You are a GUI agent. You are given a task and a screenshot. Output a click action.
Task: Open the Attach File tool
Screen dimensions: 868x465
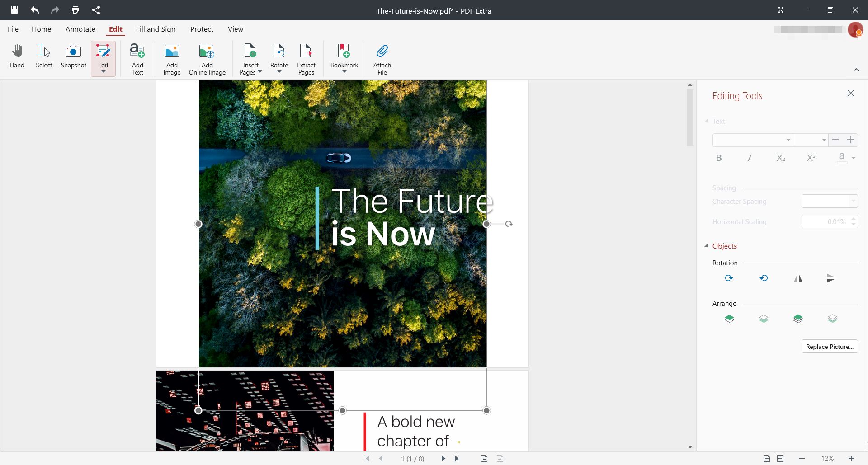coord(382,59)
